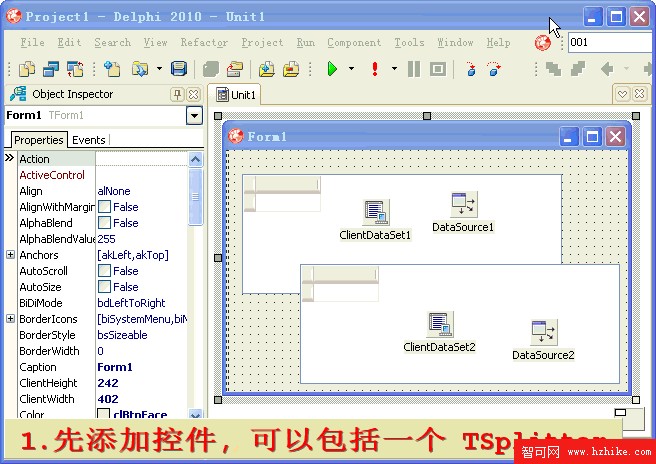Click the Add File to Project icon
This screenshot has width=656, height=464.
click(266, 69)
